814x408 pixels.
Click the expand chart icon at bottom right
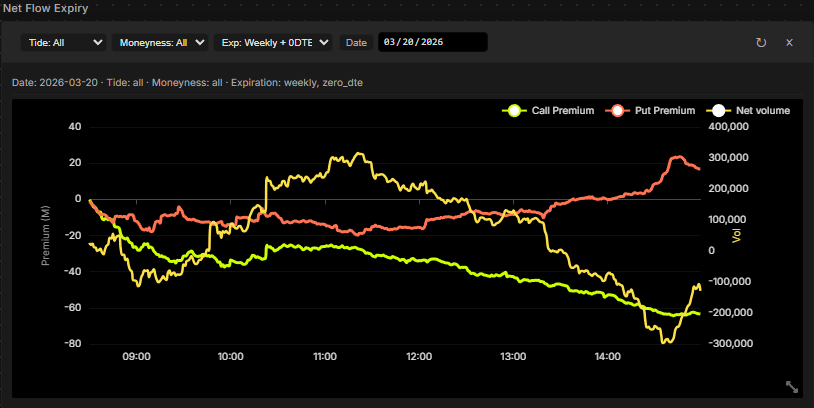(x=791, y=386)
